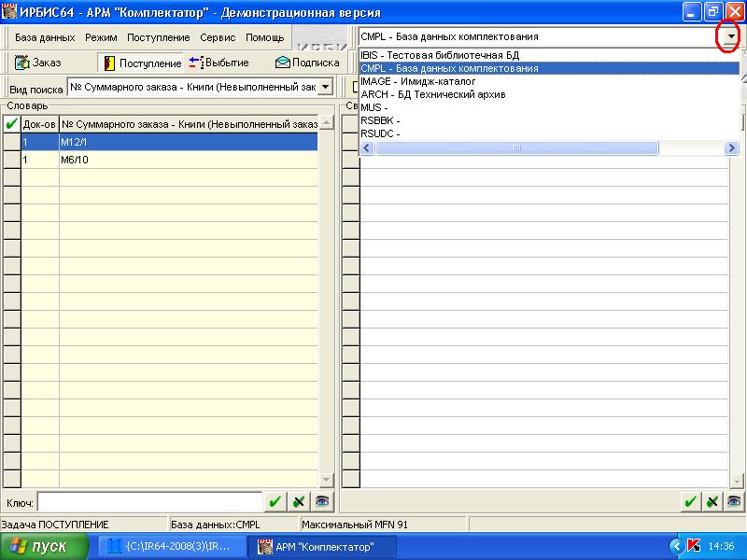Screen dimensions: 747x560
Task: Toggle the mark cell for row M12/1
Action: pos(11,142)
